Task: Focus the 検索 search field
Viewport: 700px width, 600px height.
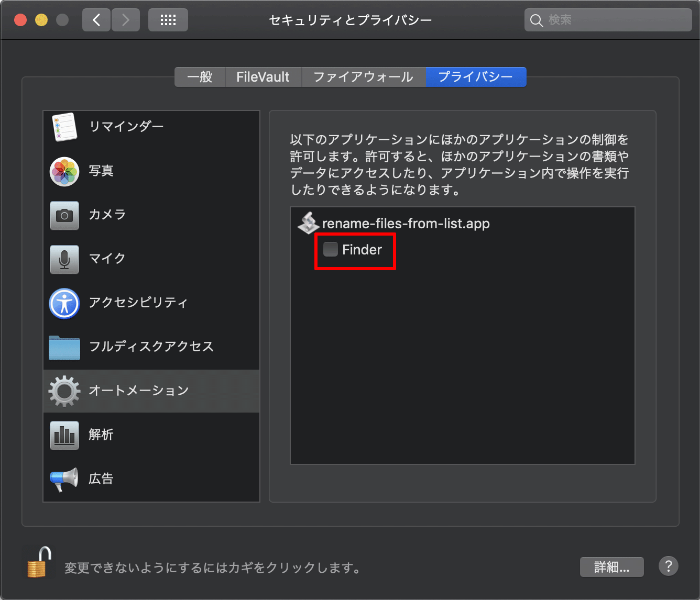Action: tap(608, 20)
